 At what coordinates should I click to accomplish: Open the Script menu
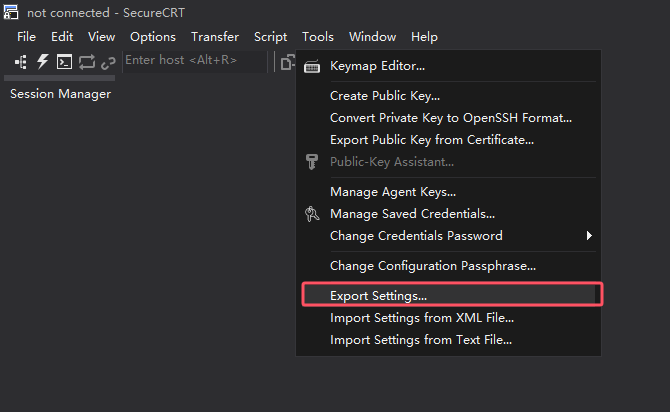(270, 37)
